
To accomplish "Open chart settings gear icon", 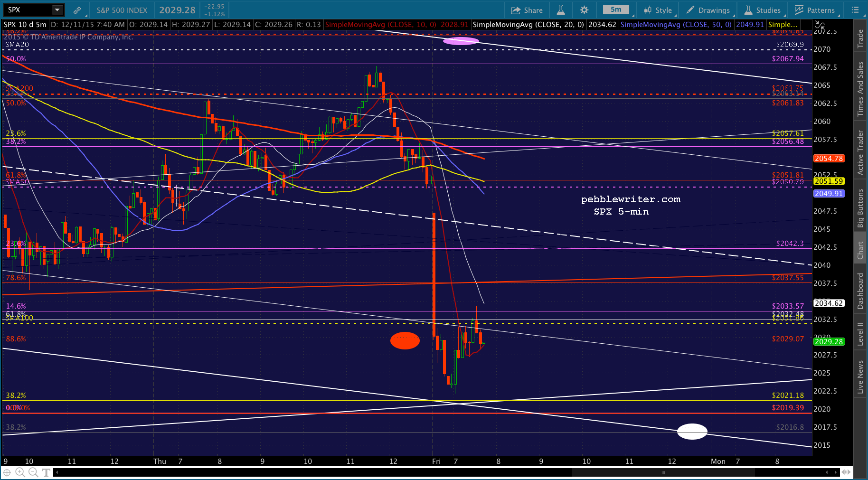I will [584, 10].
